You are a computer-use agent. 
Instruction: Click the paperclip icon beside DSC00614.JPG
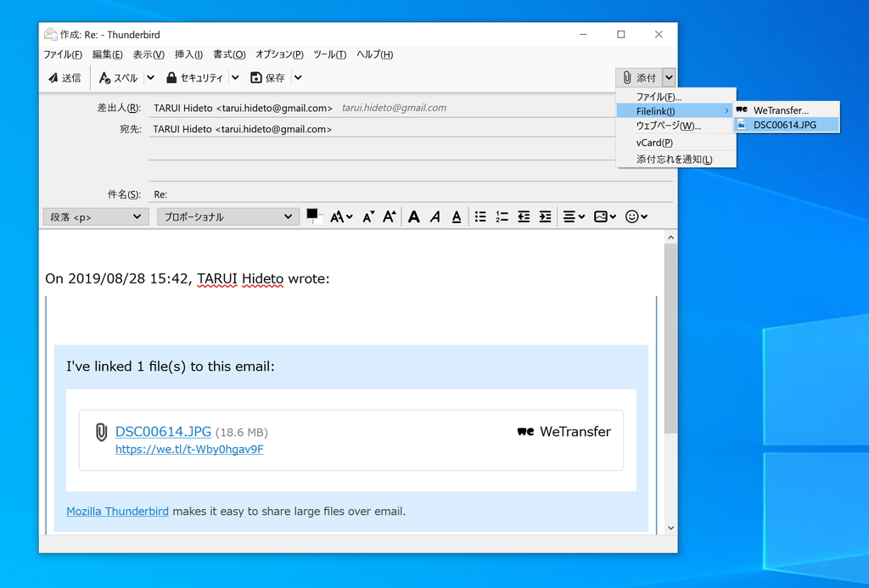pos(101,432)
